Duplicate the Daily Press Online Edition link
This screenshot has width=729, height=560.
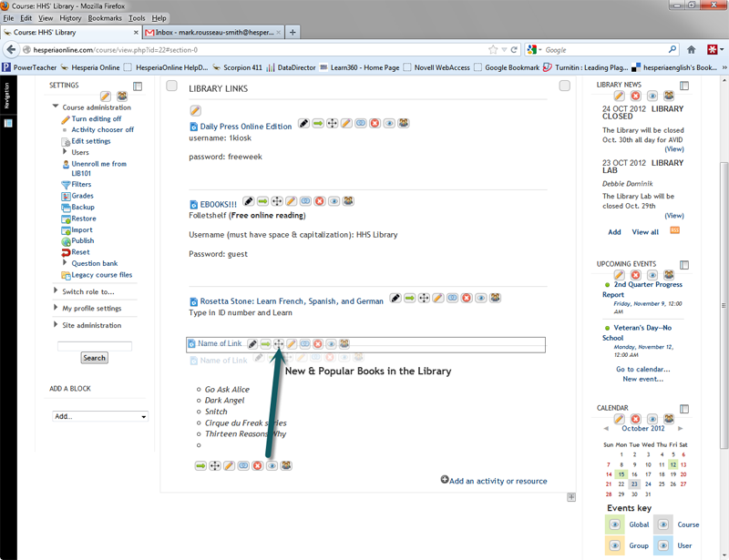[361, 123]
